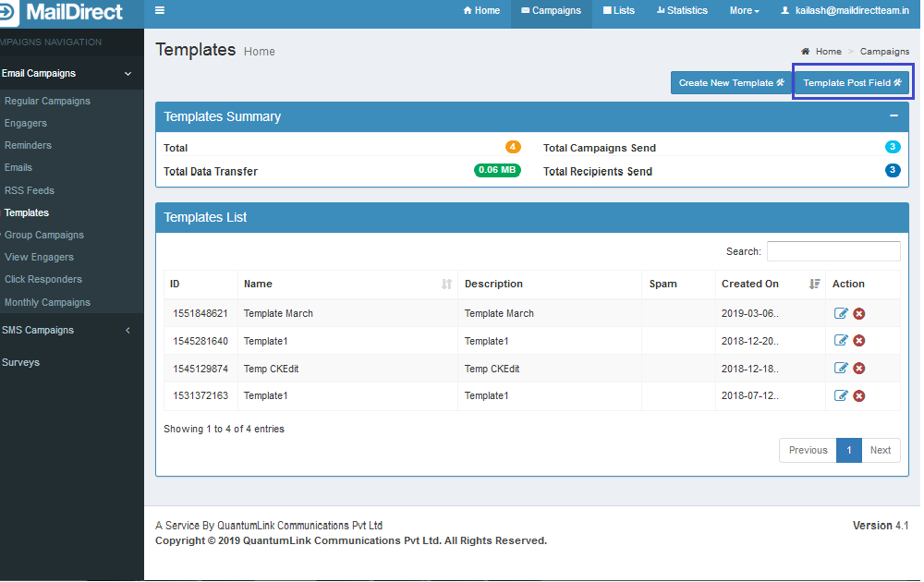
Task: Click the hamburger sidebar toggle icon
Action: pos(160,11)
